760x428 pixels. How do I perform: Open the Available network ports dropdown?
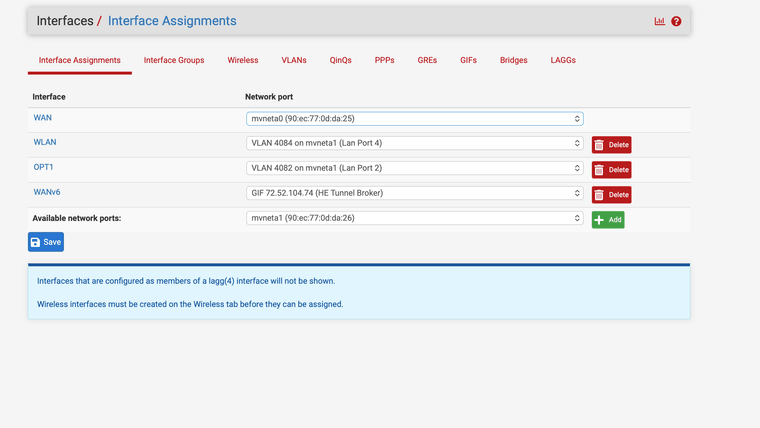coord(414,218)
